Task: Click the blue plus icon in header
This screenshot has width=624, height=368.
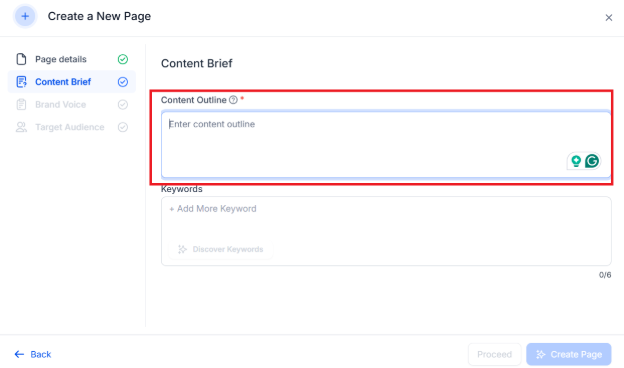Action: click(25, 16)
